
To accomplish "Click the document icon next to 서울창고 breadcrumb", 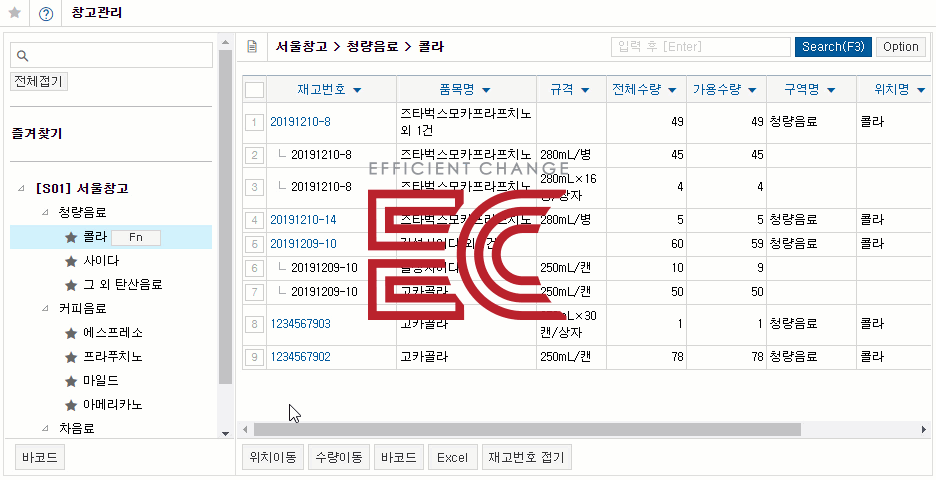I will click(x=253, y=47).
